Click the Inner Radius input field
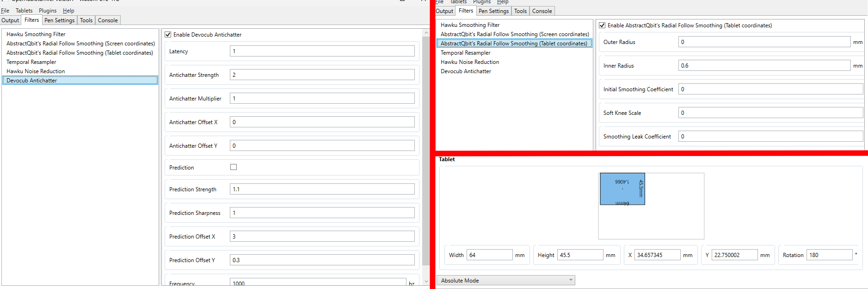Viewport: 868px width, 289px height. (764, 66)
